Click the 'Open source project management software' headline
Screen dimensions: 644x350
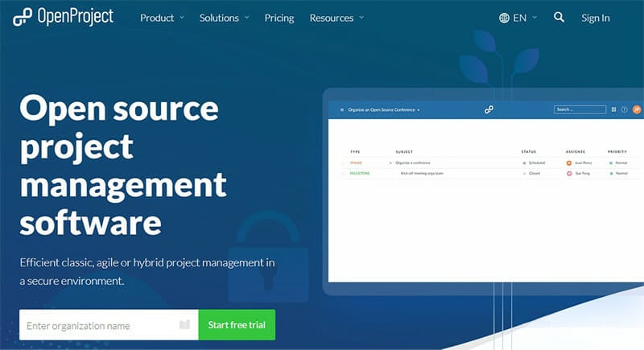[x=123, y=165]
